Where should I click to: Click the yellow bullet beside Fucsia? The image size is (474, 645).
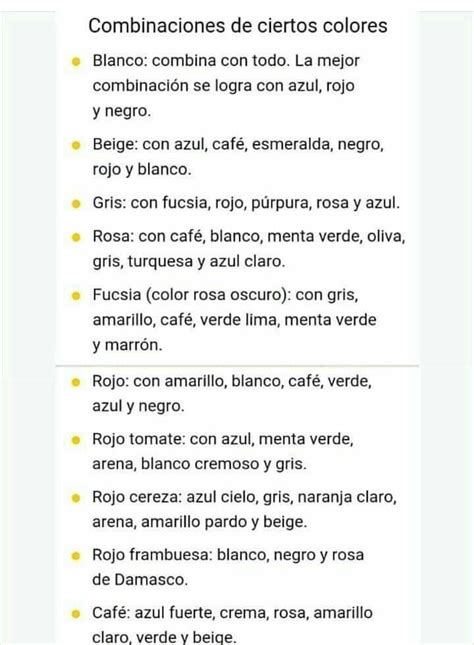76,296
